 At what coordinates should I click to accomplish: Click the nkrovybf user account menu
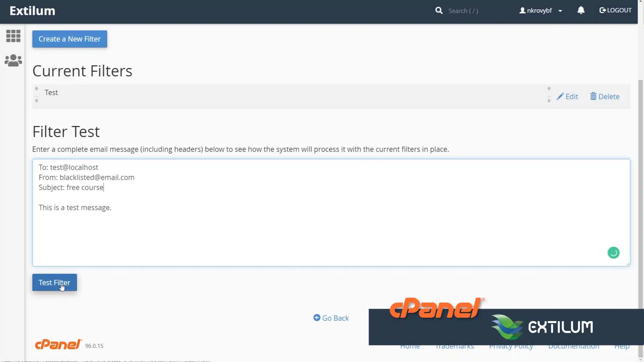point(541,11)
